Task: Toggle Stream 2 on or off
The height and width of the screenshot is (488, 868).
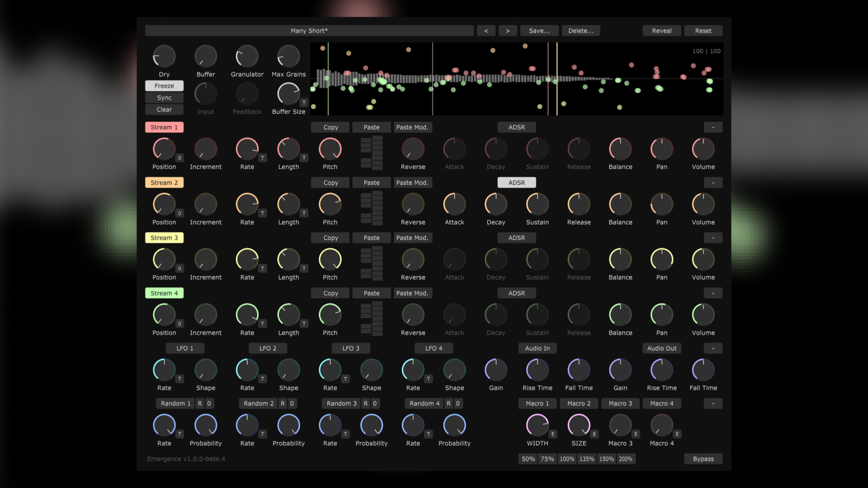Action: coord(164,183)
